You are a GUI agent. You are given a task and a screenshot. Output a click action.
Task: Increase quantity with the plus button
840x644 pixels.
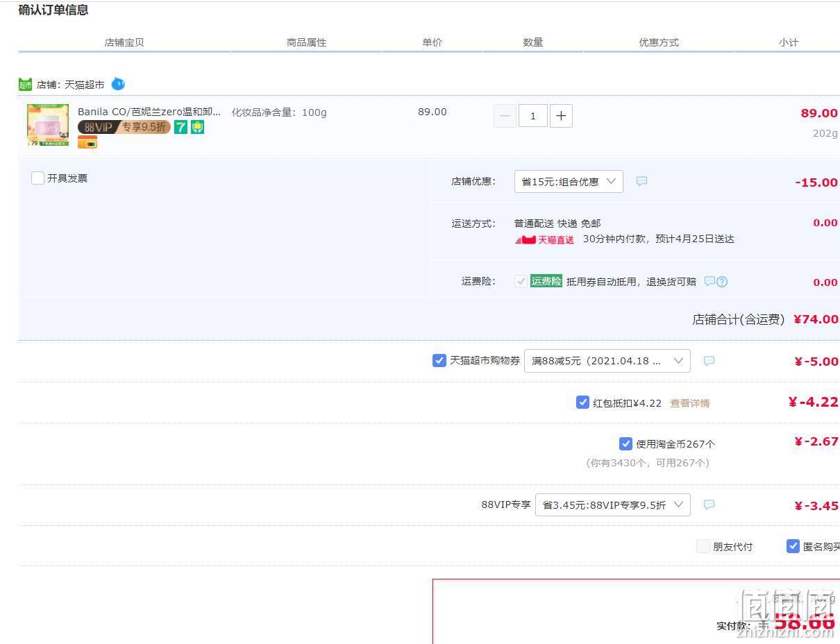click(561, 116)
